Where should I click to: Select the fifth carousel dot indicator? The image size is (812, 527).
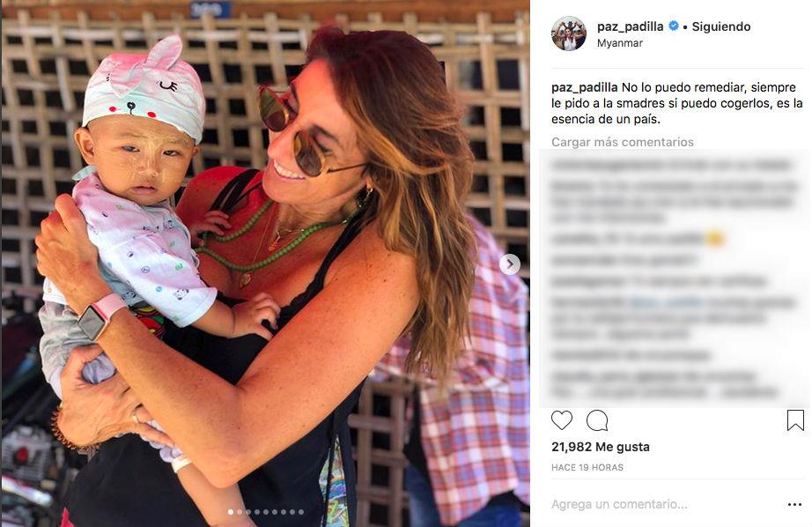(266, 512)
